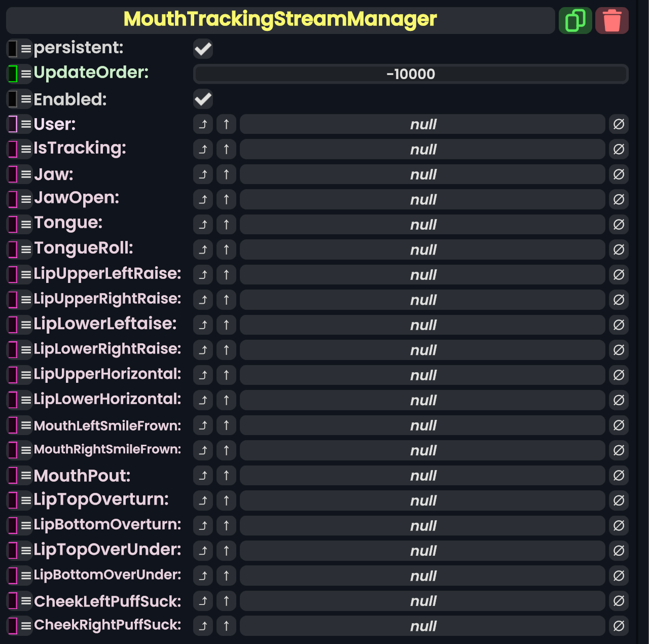Uncheck the Enabled checkbox
This screenshot has width=649, height=644.
pos(203,99)
